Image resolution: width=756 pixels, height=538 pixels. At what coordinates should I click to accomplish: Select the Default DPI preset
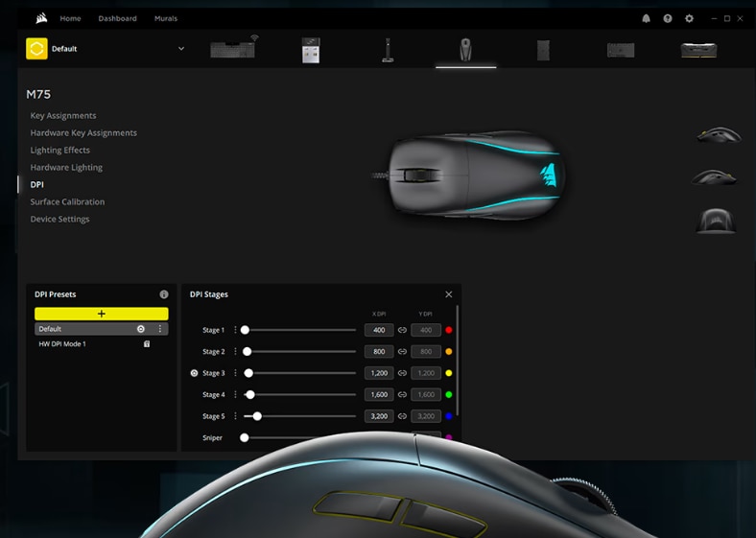point(102,329)
